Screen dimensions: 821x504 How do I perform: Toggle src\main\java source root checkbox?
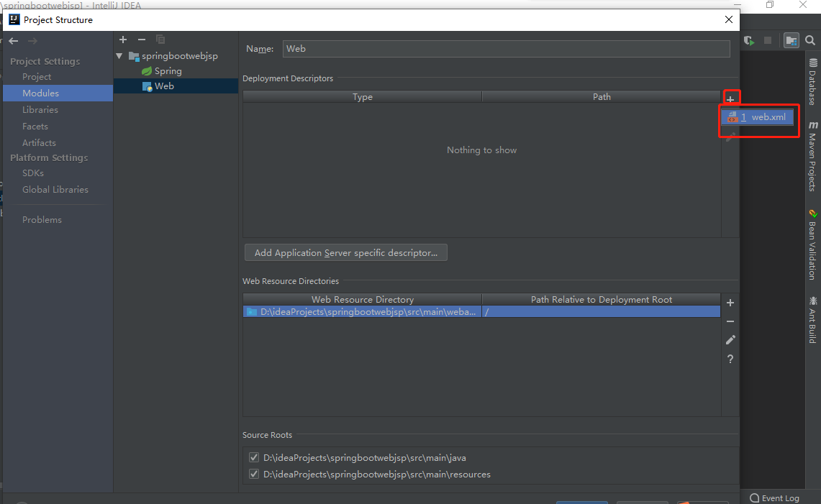click(254, 457)
